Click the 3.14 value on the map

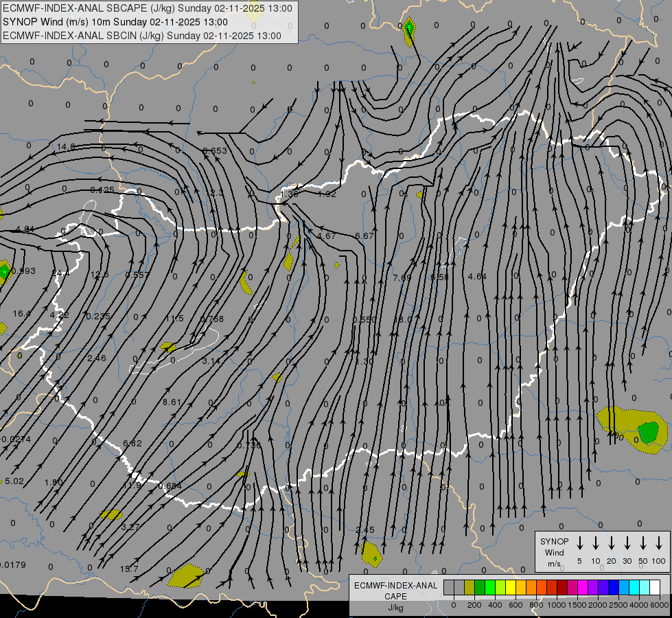pyautogui.click(x=211, y=360)
